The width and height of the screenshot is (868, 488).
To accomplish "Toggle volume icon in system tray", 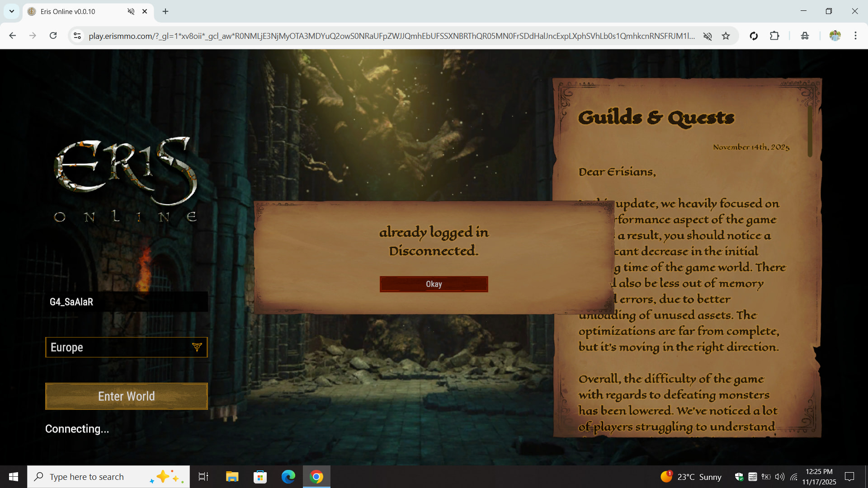I will tap(780, 477).
